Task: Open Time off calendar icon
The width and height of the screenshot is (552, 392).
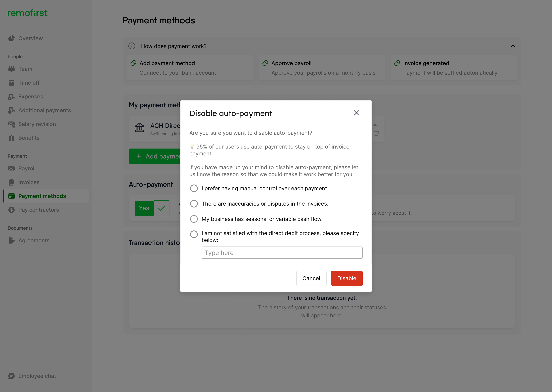Action: [x=11, y=83]
